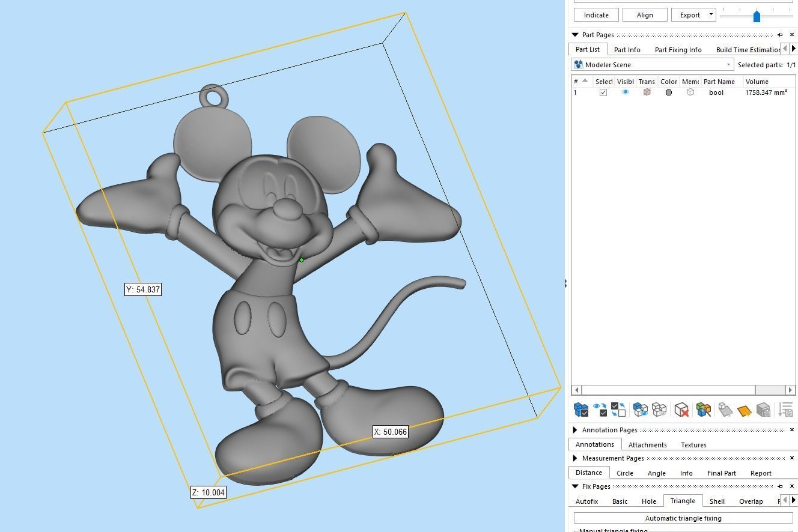
Task: Pin the Fix Pages panel
Action: point(780,486)
